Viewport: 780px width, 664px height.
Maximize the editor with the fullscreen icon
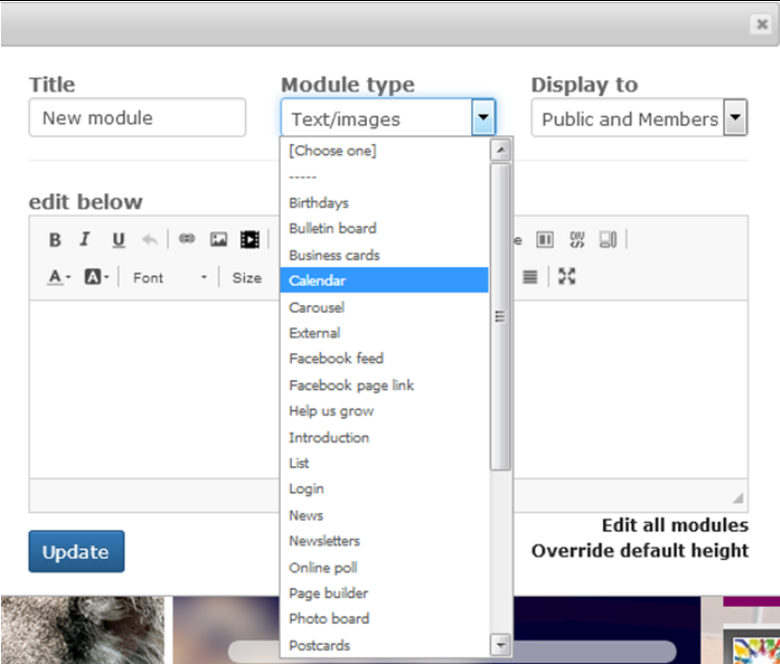click(567, 277)
